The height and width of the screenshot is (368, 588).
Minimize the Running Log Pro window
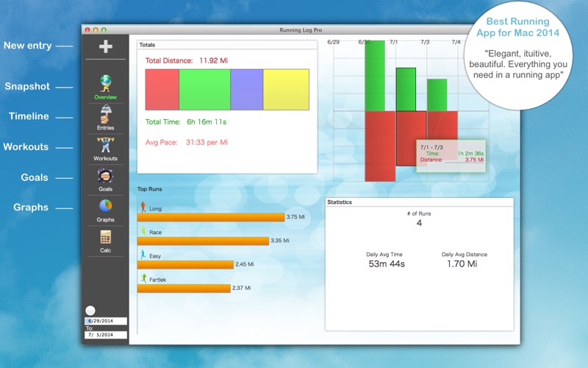point(96,30)
